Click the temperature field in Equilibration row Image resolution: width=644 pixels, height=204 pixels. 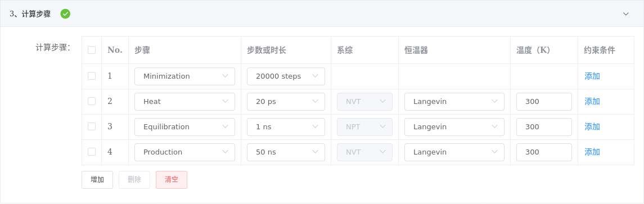pyautogui.click(x=544, y=127)
